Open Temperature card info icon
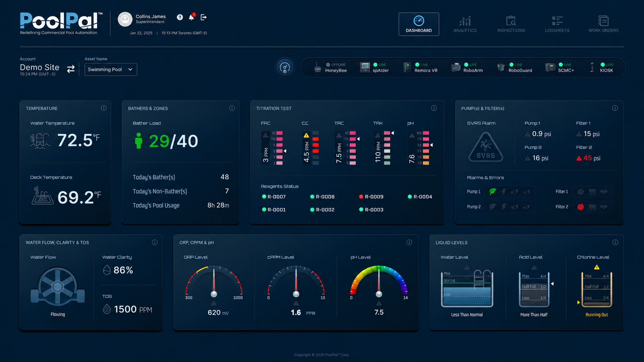 [104, 108]
